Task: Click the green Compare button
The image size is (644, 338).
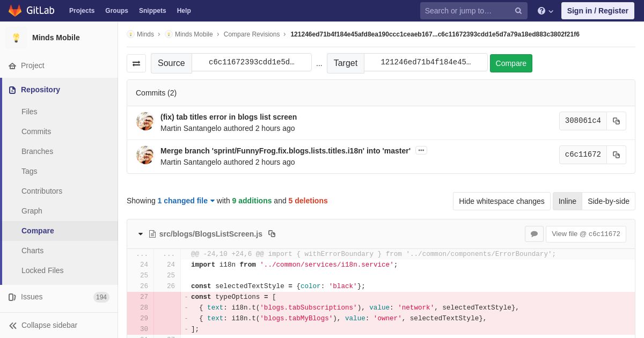Action: [511, 63]
